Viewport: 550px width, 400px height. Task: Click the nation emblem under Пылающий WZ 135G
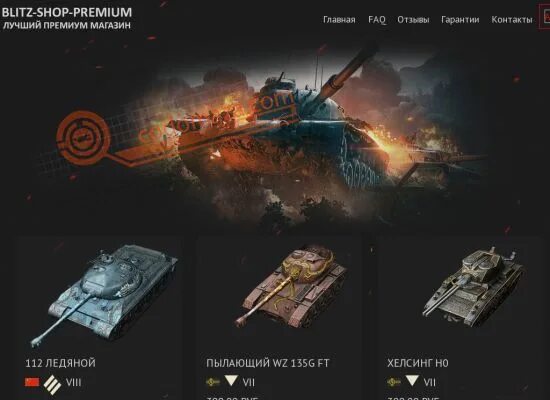[x=213, y=382]
